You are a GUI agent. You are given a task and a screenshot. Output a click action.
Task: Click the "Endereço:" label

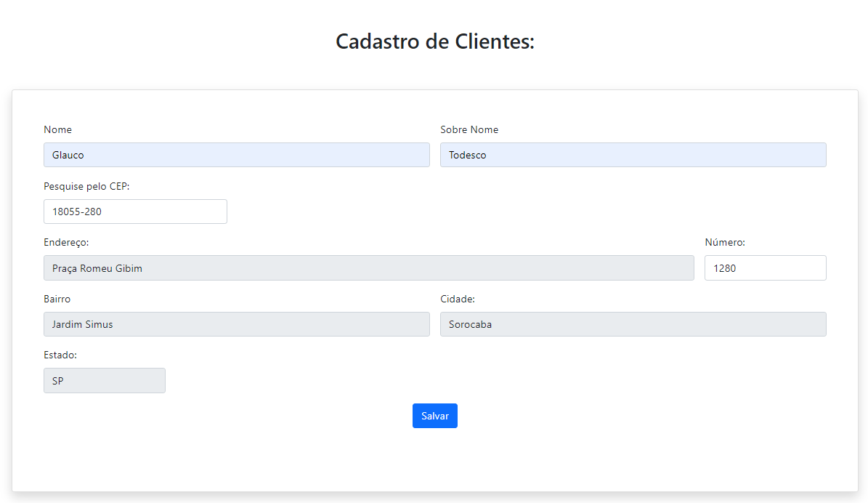[x=66, y=242]
